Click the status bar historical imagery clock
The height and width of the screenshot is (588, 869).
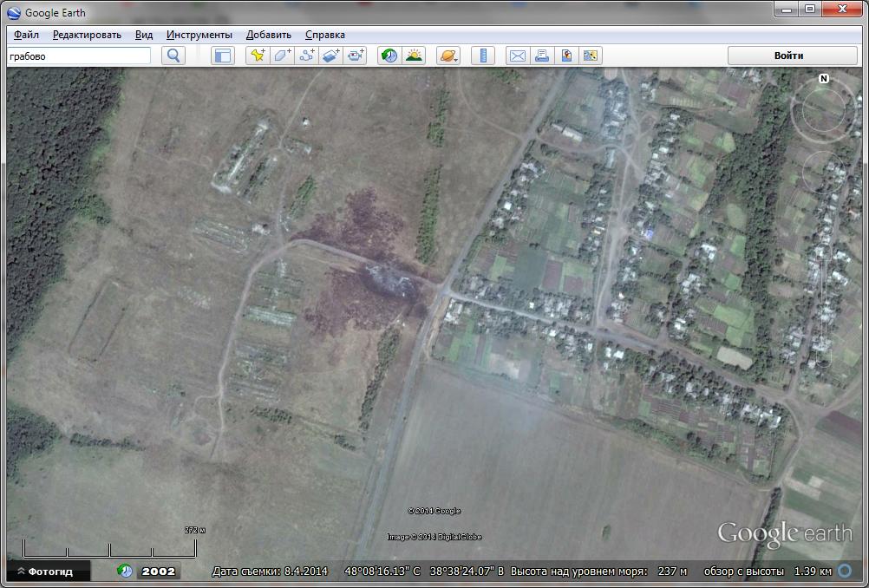[x=125, y=571]
